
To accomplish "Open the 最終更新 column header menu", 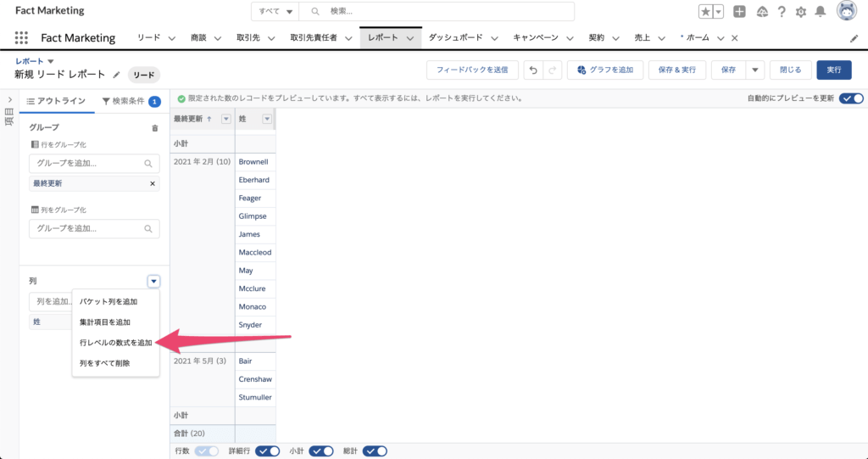I will point(225,119).
